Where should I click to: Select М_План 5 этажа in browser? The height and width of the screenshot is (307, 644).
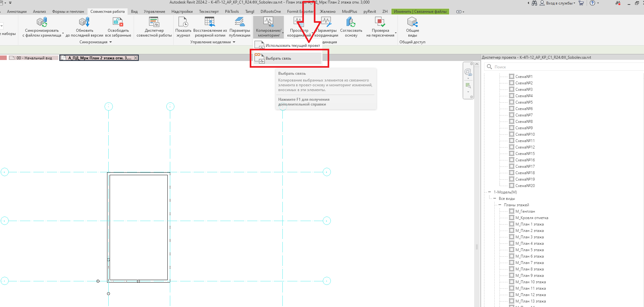point(529,250)
